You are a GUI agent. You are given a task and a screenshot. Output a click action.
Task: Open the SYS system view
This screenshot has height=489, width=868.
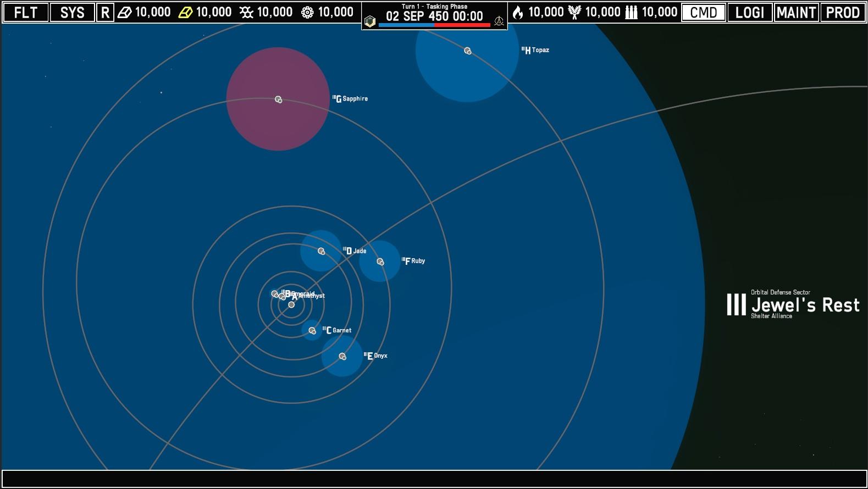pos(72,12)
